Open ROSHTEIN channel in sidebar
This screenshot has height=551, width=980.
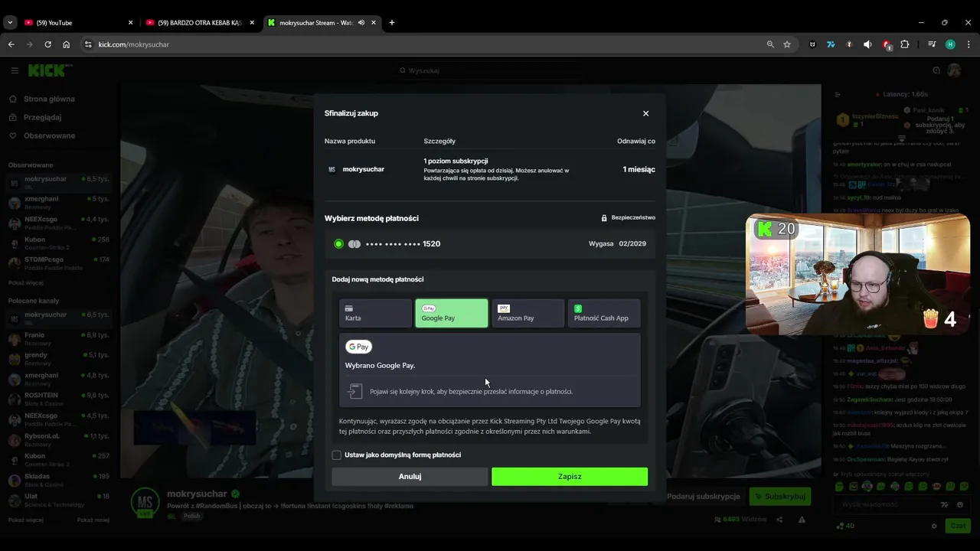pos(59,399)
